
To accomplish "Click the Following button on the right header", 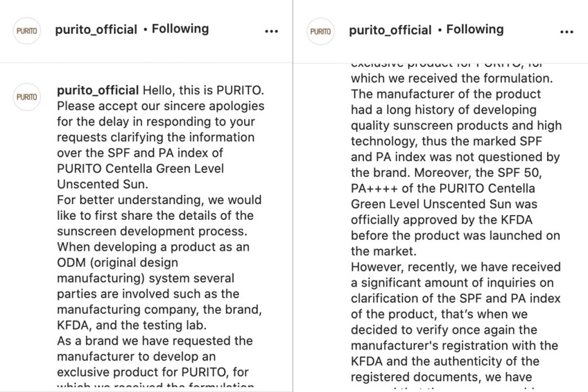I will 475,28.
